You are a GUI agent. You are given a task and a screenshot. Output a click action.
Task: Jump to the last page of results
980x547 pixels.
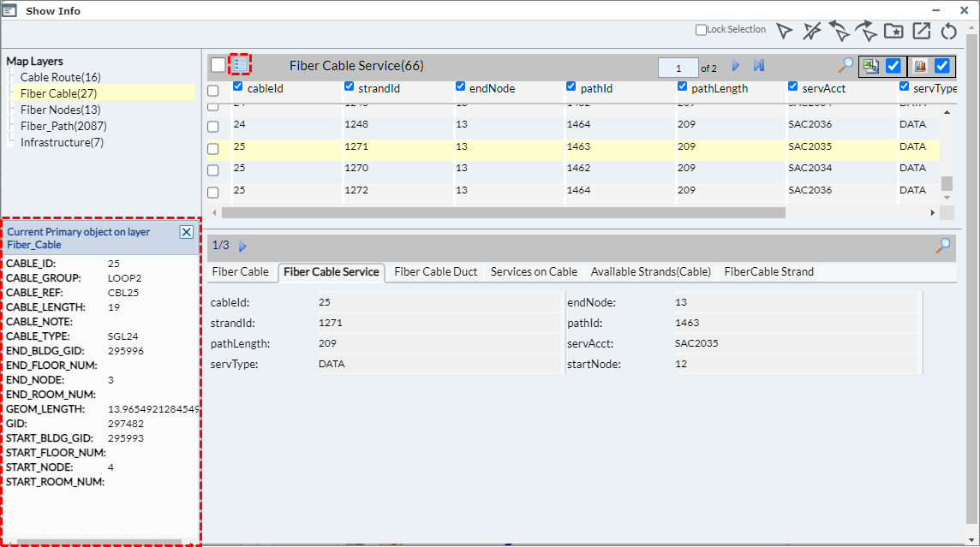click(x=758, y=66)
